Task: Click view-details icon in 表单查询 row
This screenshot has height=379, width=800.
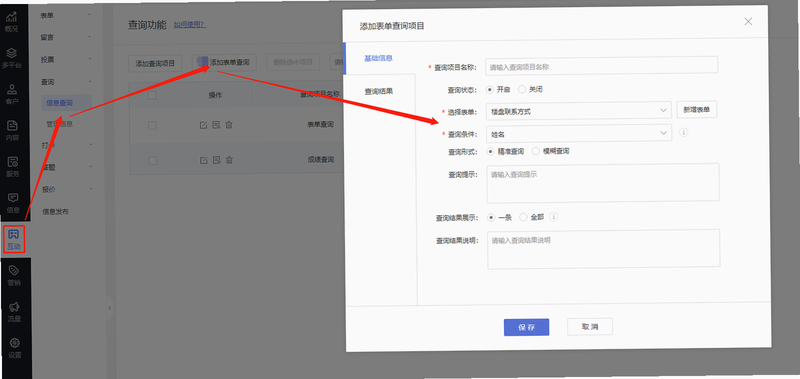Action: coord(216,124)
